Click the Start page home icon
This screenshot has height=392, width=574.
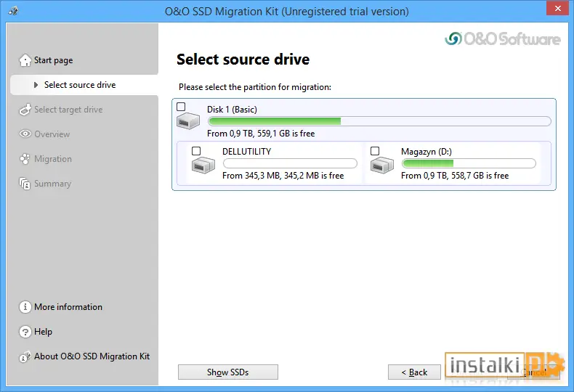[25, 60]
